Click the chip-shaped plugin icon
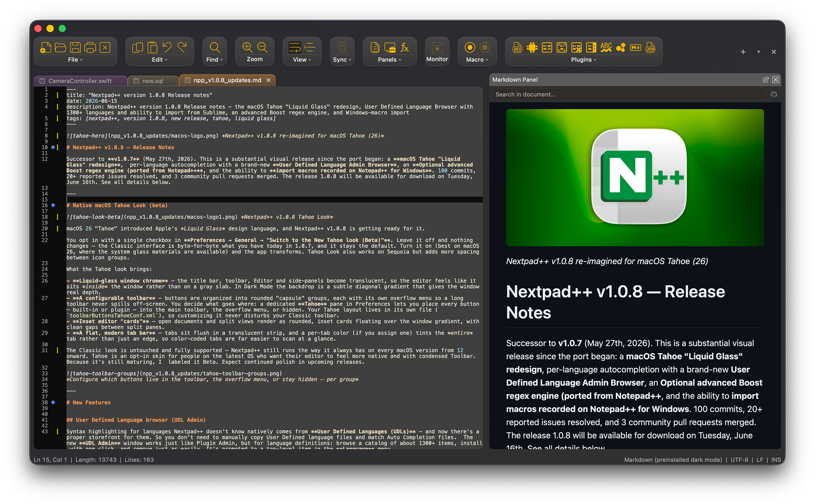The image size is (815, 504). tap(532, 48)
